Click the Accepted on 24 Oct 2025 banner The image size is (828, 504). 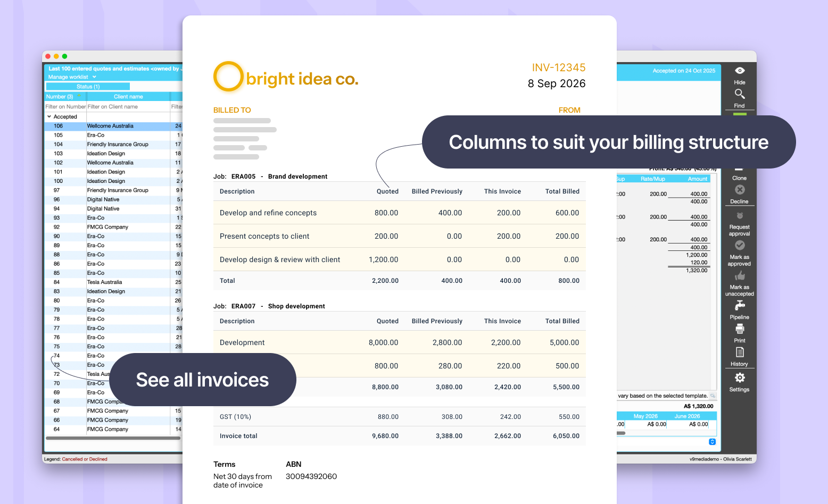(x=684, y=71)
